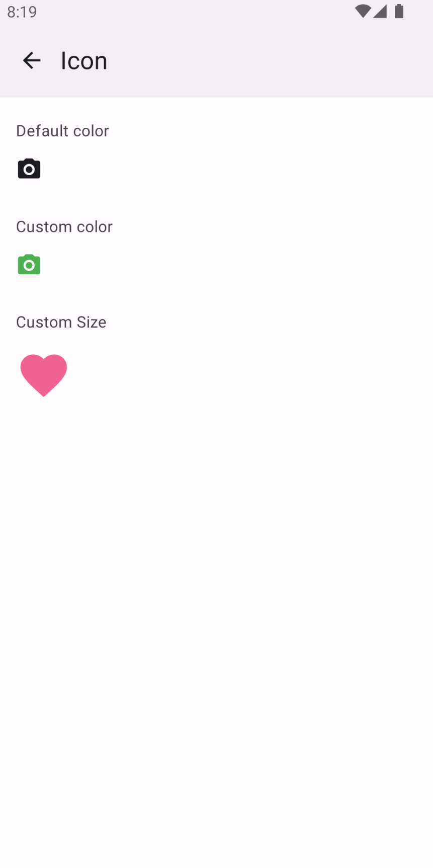433x868 pixels.
Task: Click the "Icon" page title
Action: (x=84, y=60)
